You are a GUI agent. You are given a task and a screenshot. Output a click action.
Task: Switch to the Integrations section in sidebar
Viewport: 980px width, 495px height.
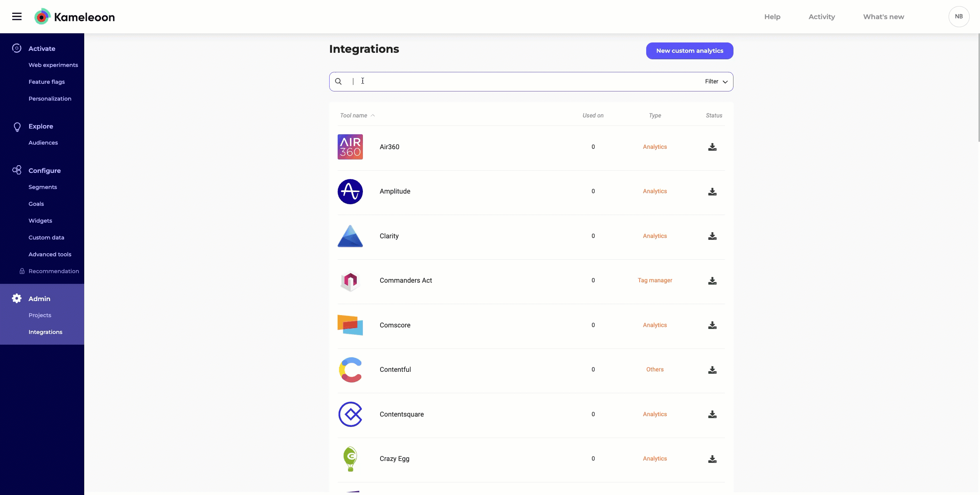coord(45,332)
